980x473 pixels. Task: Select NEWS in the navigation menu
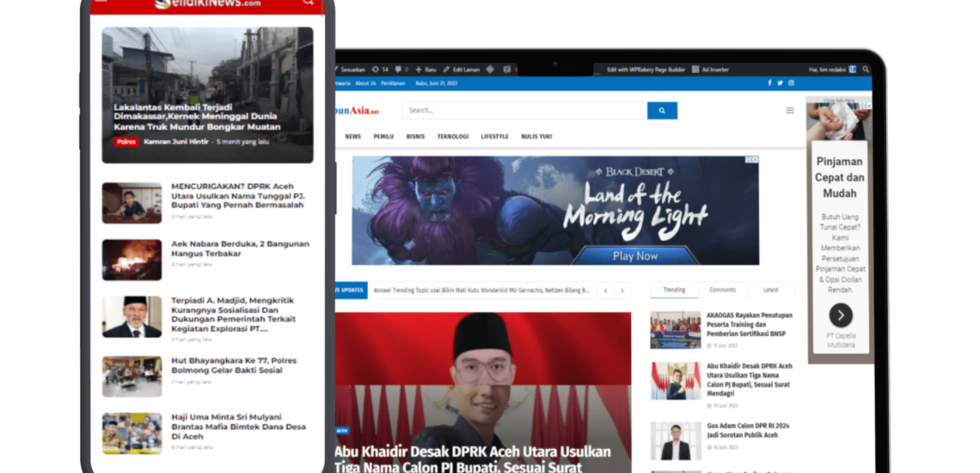(353, 137)
